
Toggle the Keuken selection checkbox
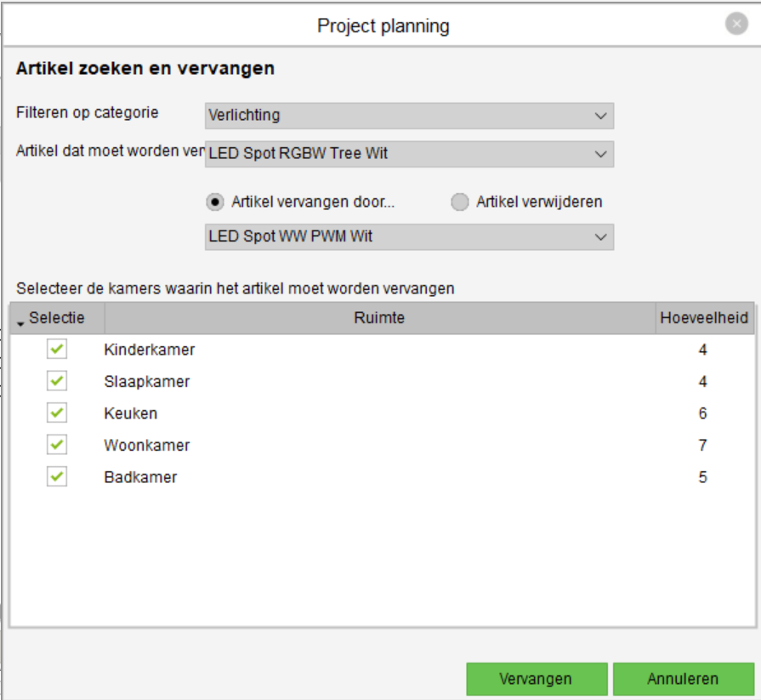[57, 413]
